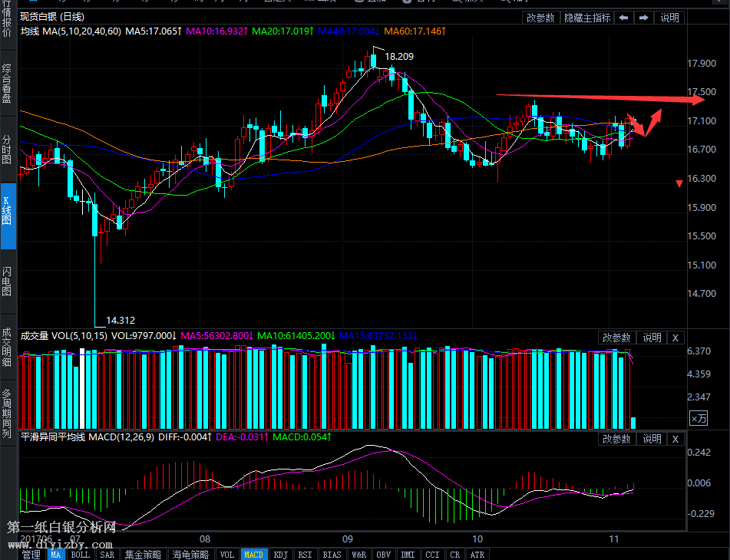Open the RSI indicator tab

coord(305,555)
